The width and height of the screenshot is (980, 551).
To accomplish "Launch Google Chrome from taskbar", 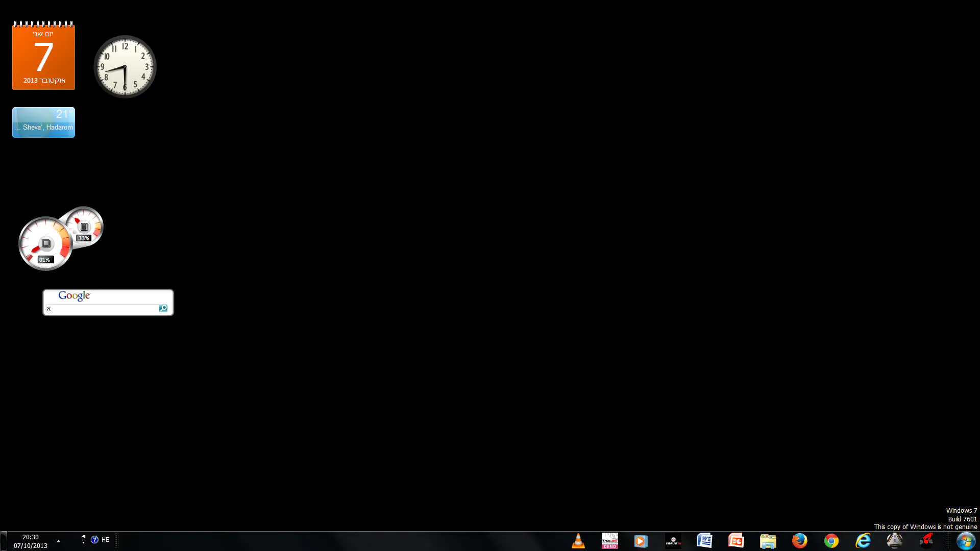I will (831, 541).
